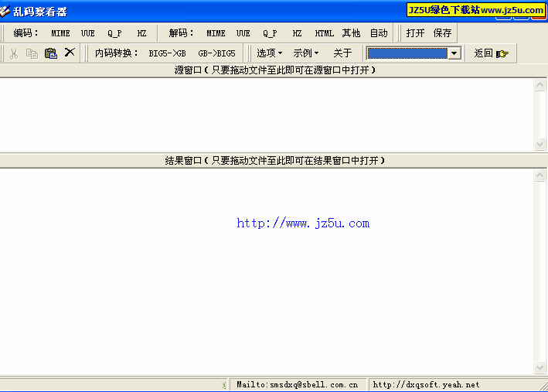Encode with HZ under 编码

click(141, 33)
